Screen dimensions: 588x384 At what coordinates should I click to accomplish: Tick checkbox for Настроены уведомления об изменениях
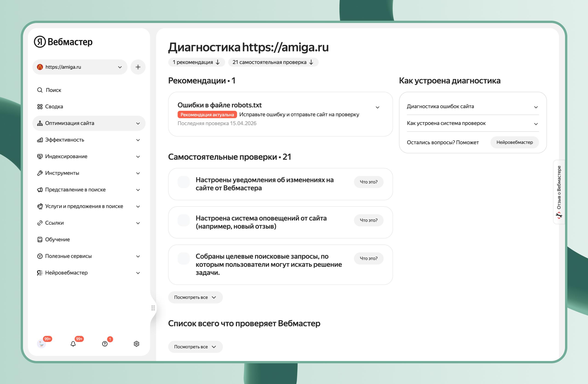[184, 182]
